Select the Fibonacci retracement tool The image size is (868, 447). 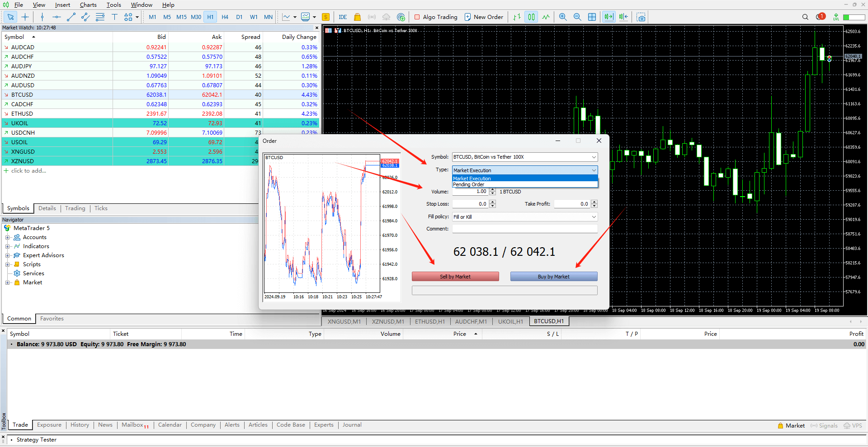click(100, 17)
